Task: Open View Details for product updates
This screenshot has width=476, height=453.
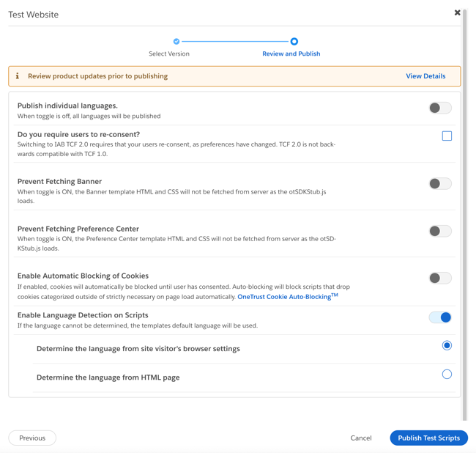Action: tap(425, 76)
